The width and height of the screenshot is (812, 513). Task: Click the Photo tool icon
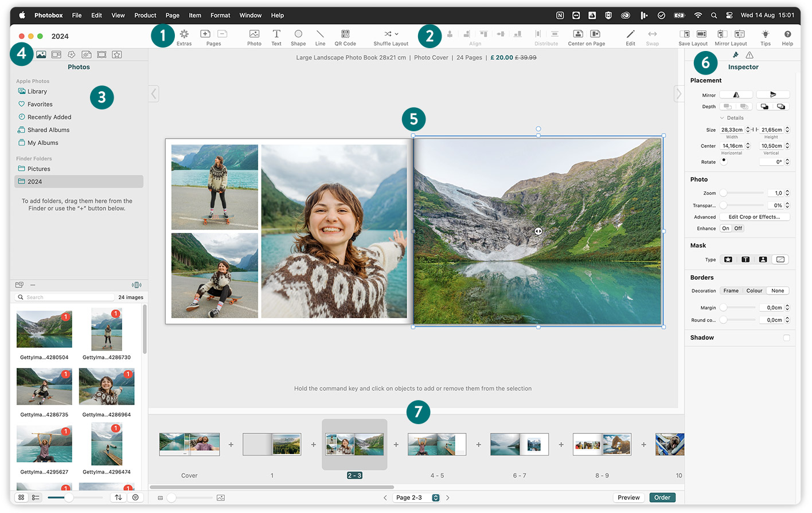pyautogui.click(x=254, y=34)
